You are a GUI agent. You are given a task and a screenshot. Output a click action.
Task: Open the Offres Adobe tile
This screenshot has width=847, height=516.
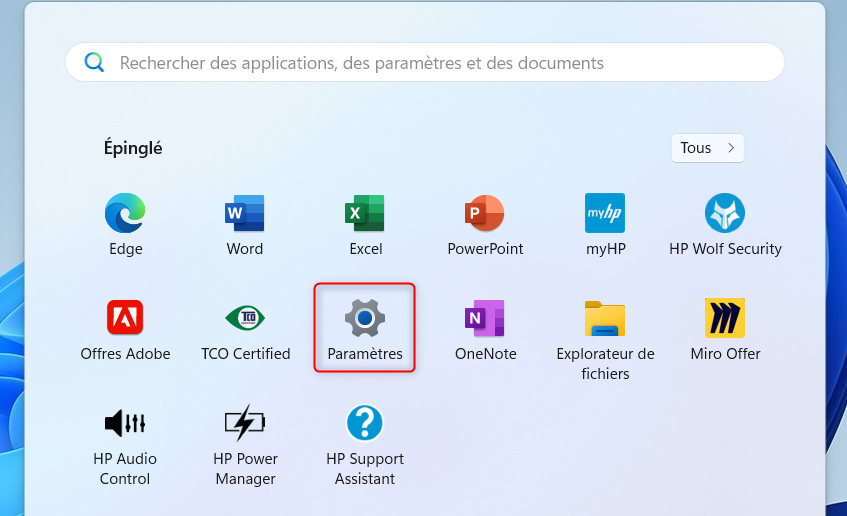[x=125, y=318]
